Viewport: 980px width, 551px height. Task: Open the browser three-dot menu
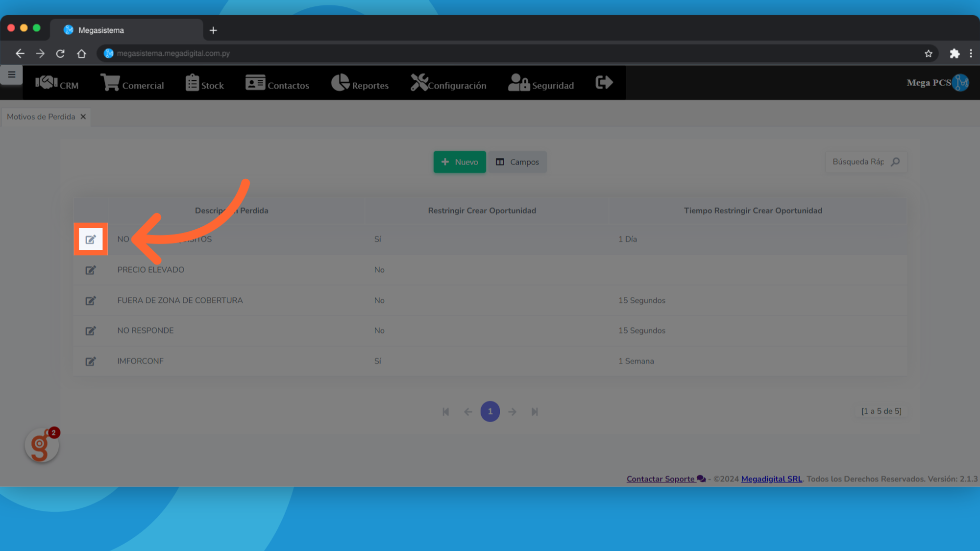click(x=971, y=53)
